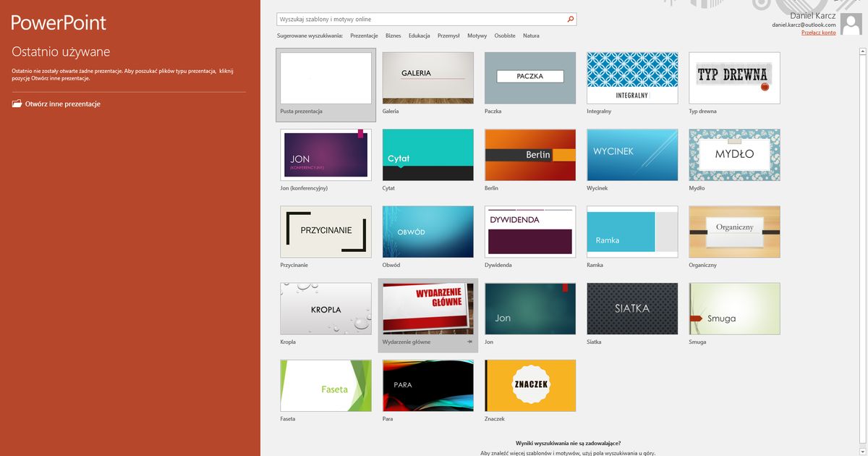Click the search magnifier icon

pos(571,19)
